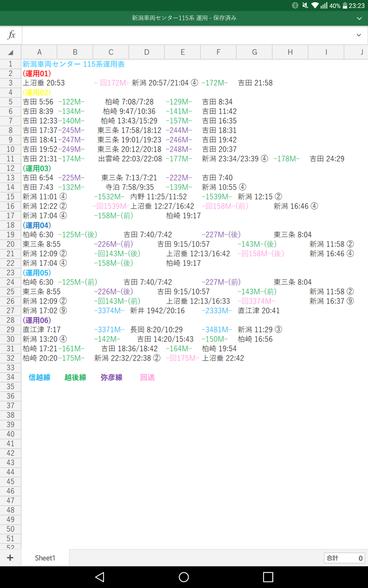Select the cell 上沼垂 20:53
Viewport: 368px width, 588px height.
[44, 83]
